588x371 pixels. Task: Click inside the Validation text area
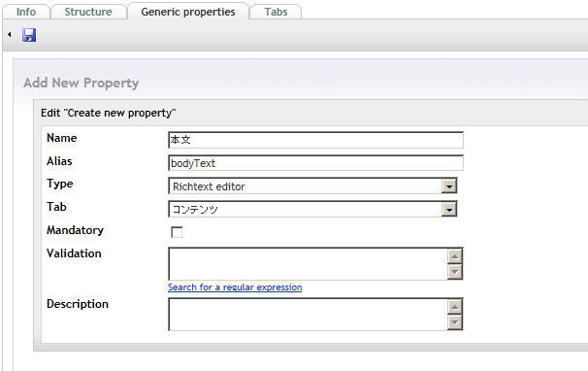(x=308, y=263)
